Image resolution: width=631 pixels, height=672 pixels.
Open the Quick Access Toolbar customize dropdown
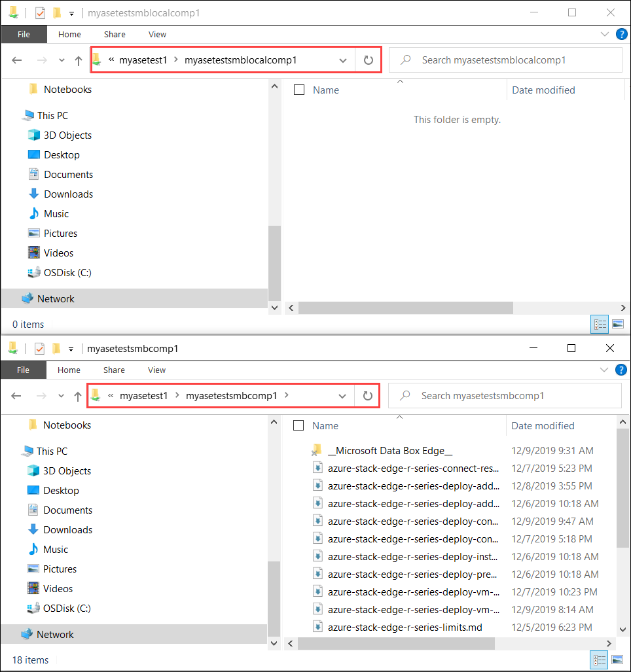click(x=71, y=12)
